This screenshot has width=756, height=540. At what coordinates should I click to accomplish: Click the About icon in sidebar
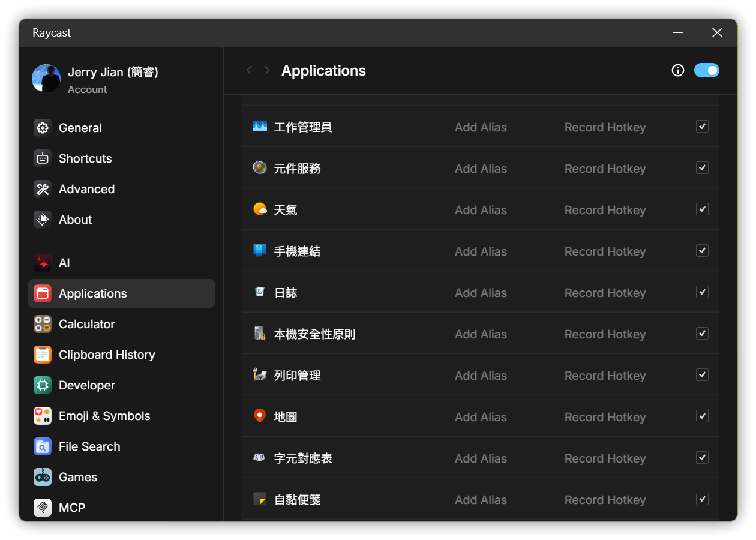[43, 220]
